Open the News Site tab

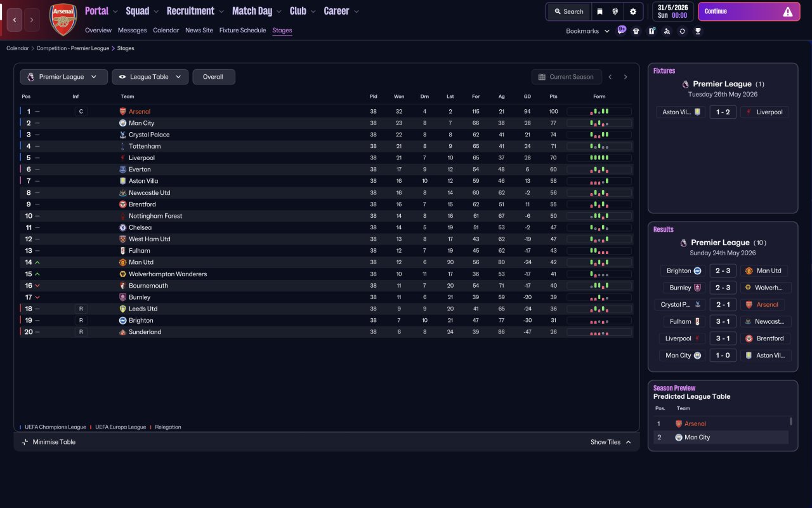click(x=199, y=30)
